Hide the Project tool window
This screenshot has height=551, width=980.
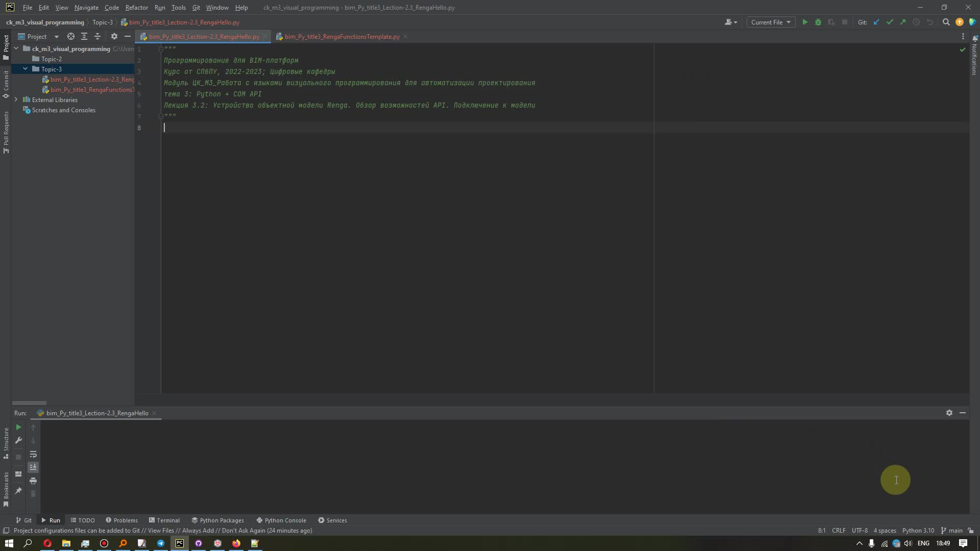[128, 36]
